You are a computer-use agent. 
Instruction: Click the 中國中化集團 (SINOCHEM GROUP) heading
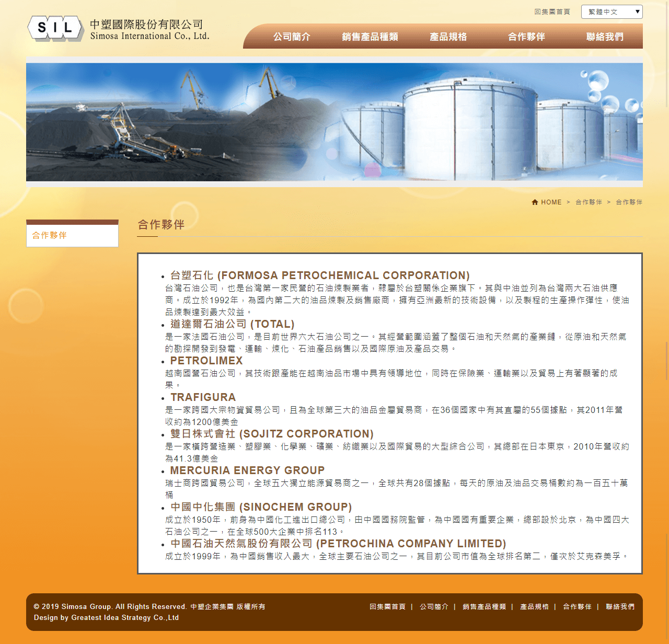(261, 507)
